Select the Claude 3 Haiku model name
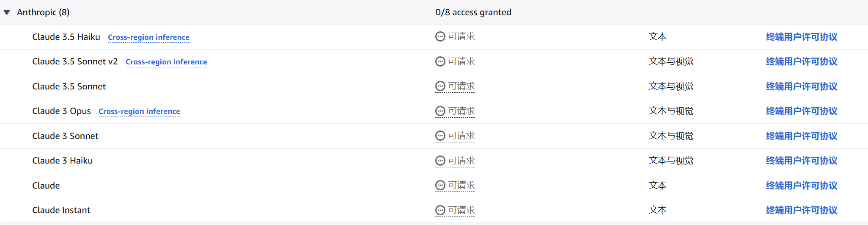This screenshot has width=868, height=225. (62, 161)
